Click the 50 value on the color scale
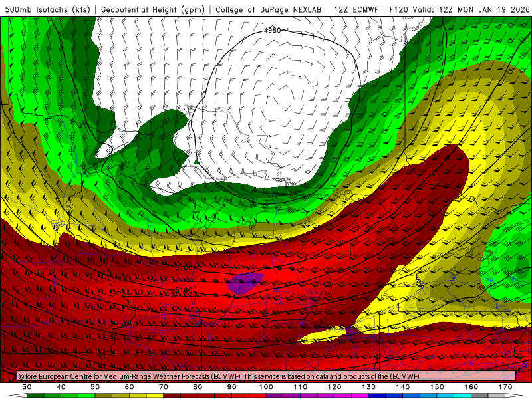 coord(95,387)
